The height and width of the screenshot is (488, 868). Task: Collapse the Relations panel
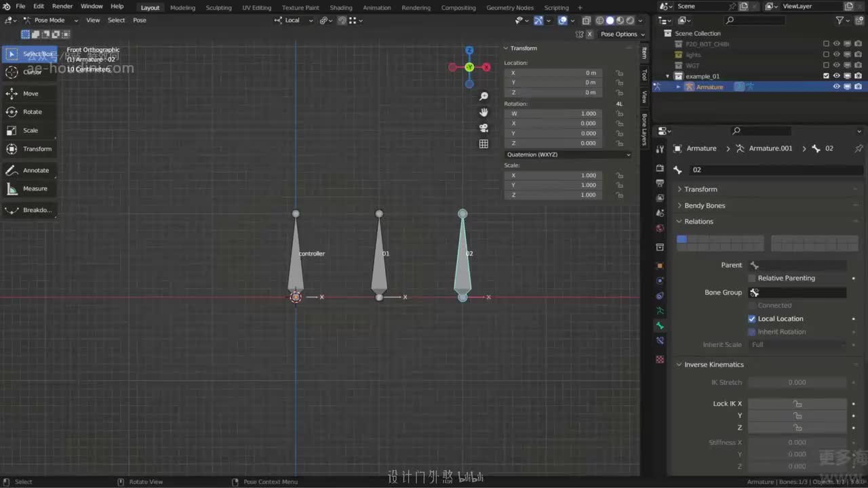pyautogui.click(x=698, y=222)
